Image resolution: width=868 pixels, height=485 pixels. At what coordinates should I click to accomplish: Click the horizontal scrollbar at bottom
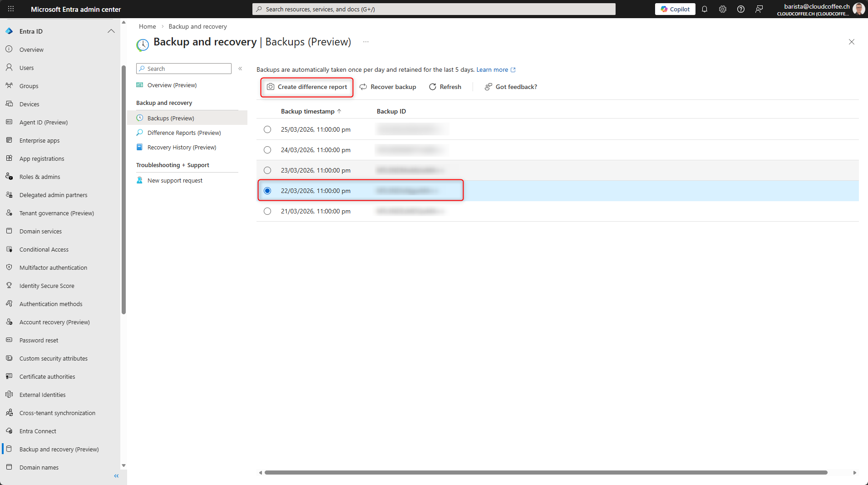pos(545,473)
